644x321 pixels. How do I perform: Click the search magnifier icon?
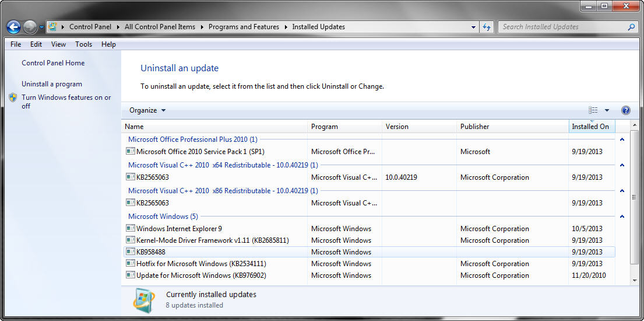[631, 27]
